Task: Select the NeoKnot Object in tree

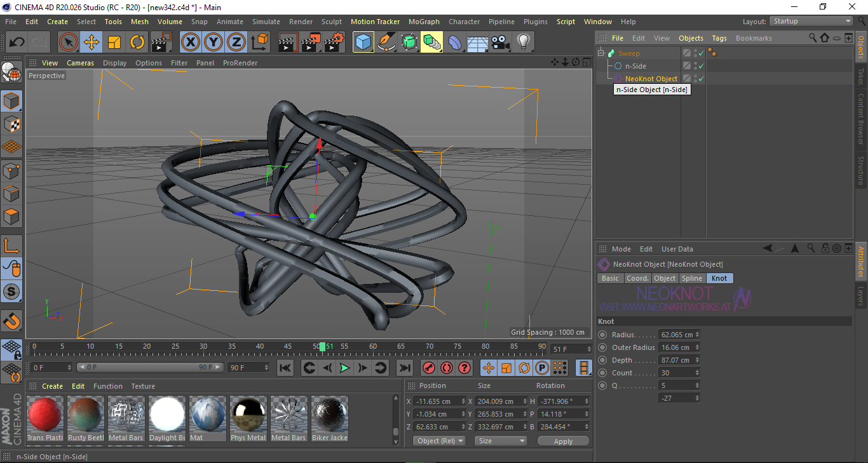Action: pyautogui.click(x=651, y=79)
